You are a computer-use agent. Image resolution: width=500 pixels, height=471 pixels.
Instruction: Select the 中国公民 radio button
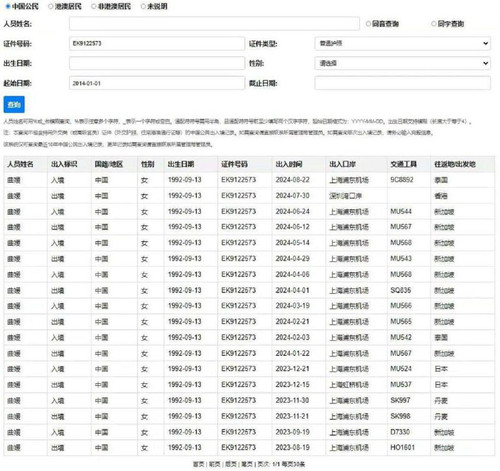tap(8, 6)
